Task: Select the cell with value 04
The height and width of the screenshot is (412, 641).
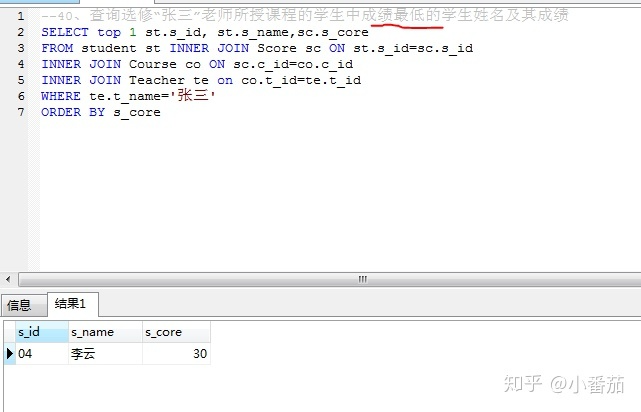Action: coord(42,354)
